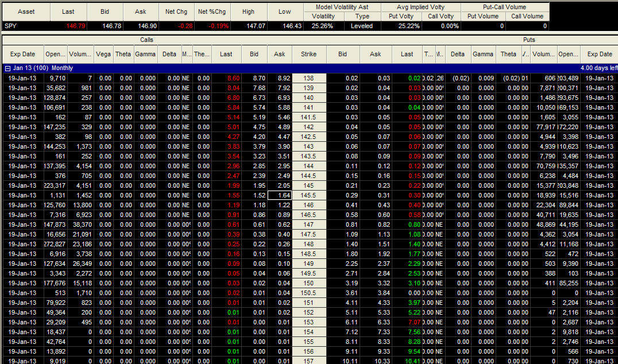Click the Low column header in summary table
The height and width of the screenshot is (364, 618).
[284, 12]
